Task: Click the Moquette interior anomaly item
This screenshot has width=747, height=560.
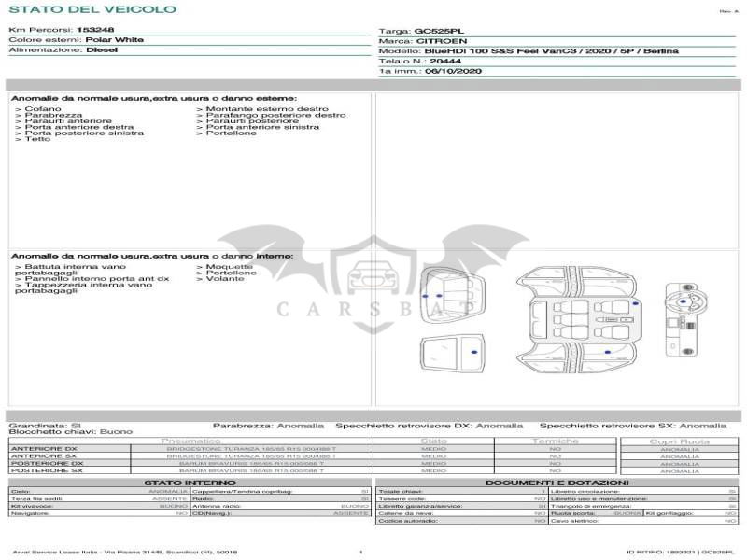Action: (226, 266)
